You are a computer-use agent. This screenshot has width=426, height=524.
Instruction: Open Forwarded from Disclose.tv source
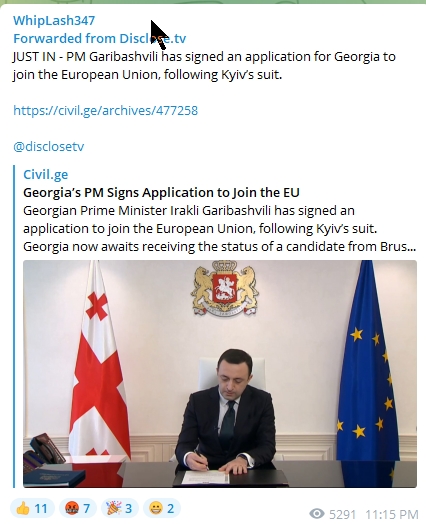(100, 38)
